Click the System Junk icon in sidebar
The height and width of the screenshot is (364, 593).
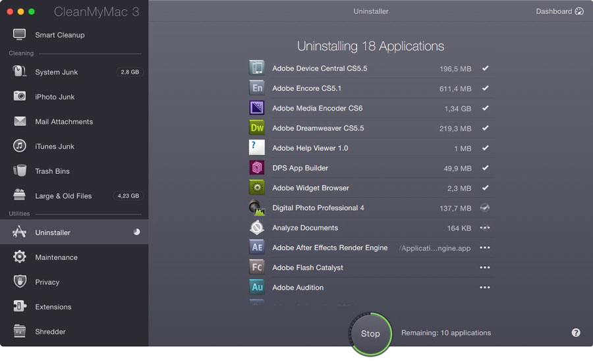19,71
